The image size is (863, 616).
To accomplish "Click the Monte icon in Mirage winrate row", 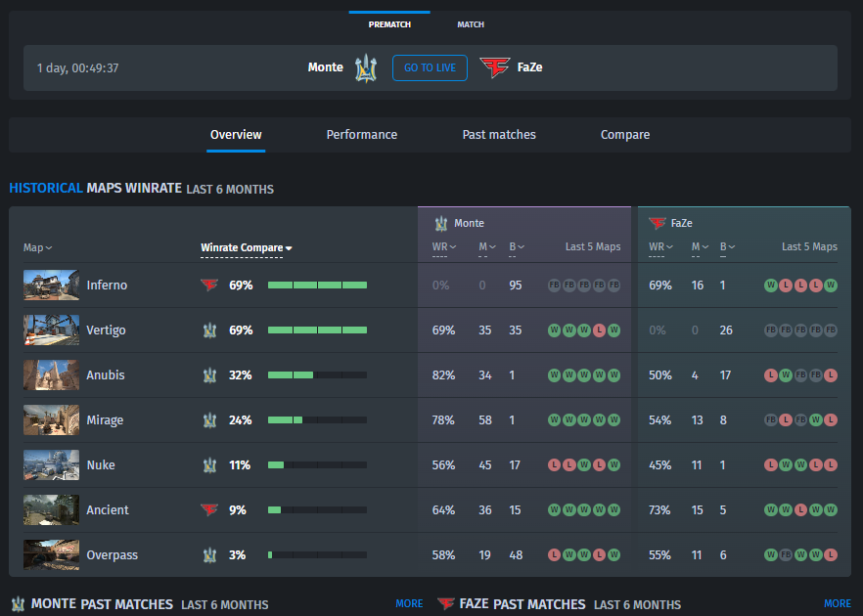I will [209, 420].
